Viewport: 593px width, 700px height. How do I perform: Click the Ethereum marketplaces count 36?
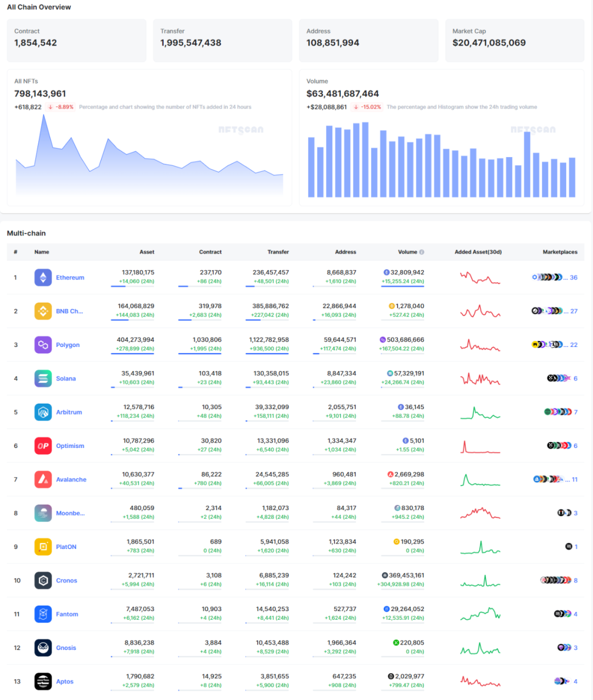tap(574, 278)
